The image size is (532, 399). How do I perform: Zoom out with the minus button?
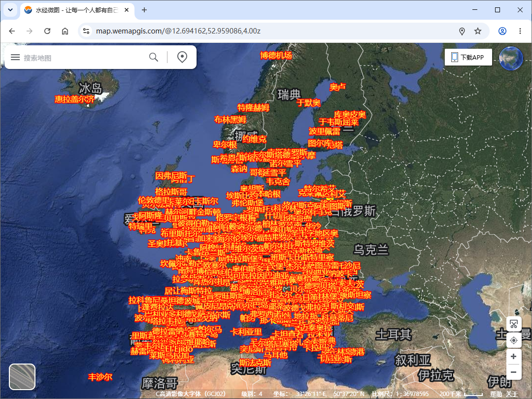514,372
